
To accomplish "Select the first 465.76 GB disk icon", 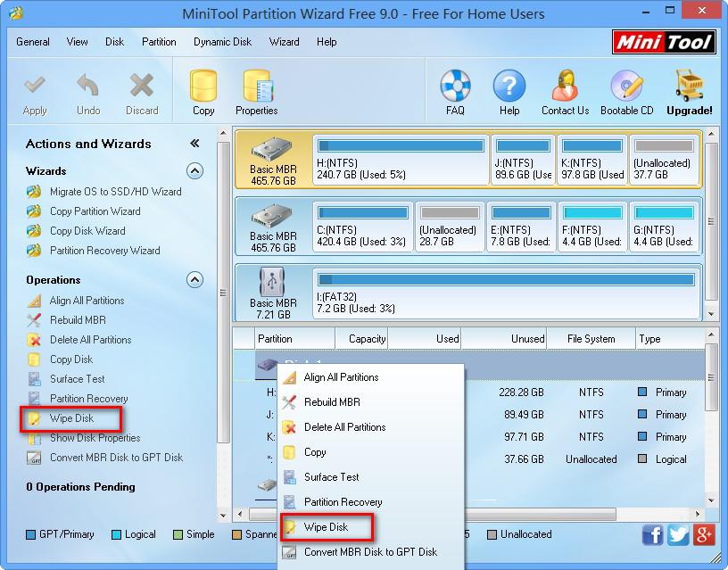I will pos(271,150).
